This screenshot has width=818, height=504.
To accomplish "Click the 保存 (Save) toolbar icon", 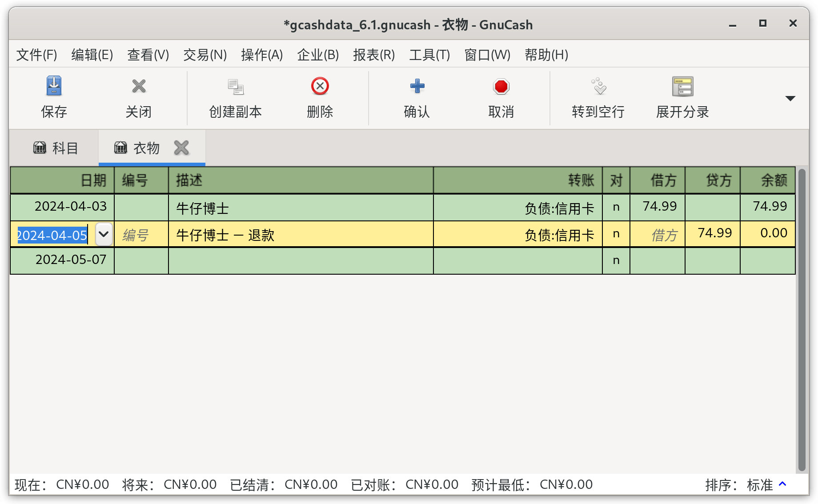I will (54, 86).
